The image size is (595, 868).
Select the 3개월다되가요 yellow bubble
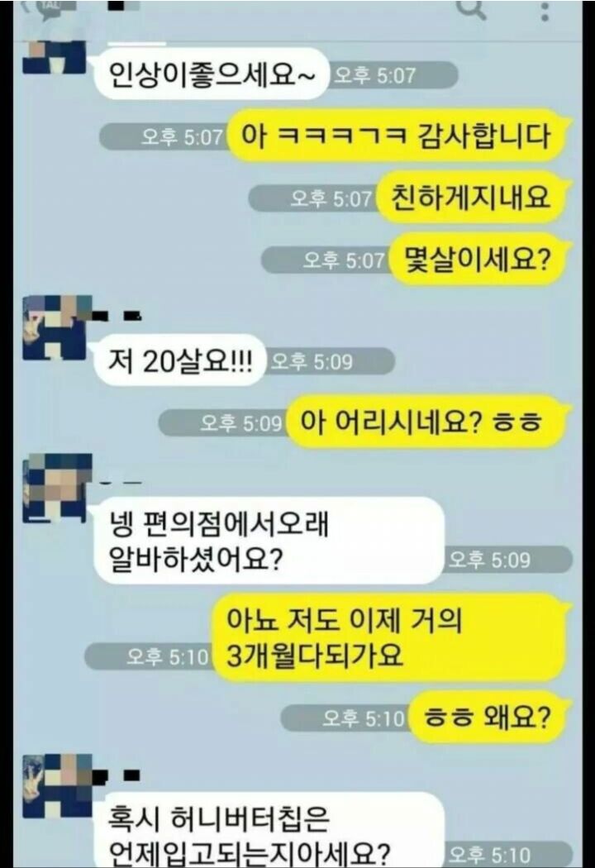coord(390,637)
